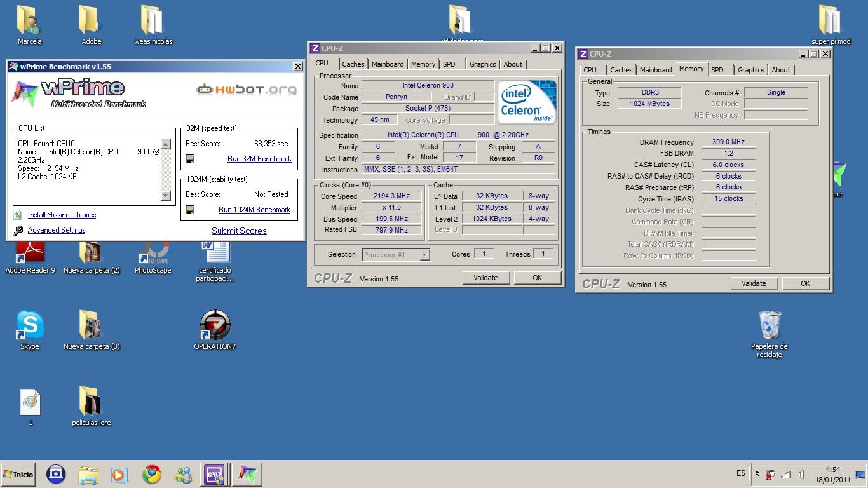The image size is (868, 488).
Task: Click the Intel Celeron 900 name field
Action: point(428,85)
